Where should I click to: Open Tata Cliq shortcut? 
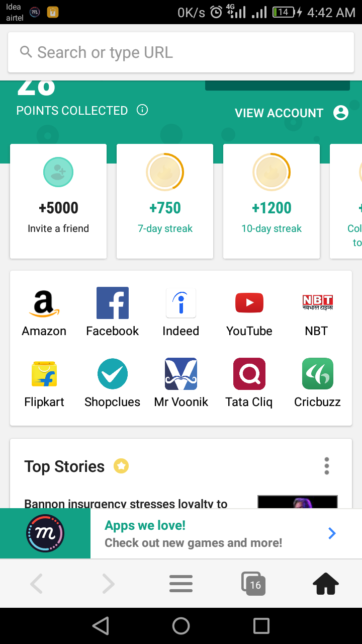point(249,374)
